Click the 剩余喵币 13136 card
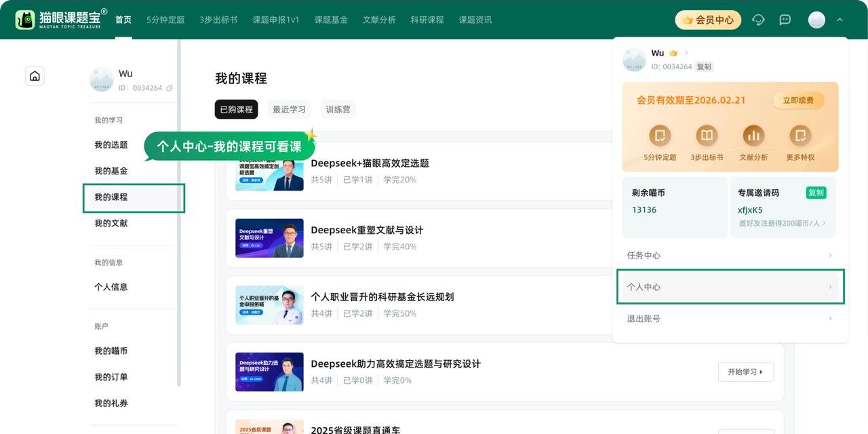Viewport: 868px width, 434px height. coord(675,208)
